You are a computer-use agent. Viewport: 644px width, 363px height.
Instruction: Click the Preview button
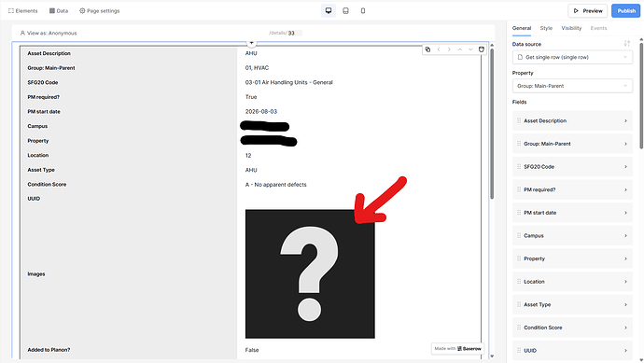pos(588,11)
